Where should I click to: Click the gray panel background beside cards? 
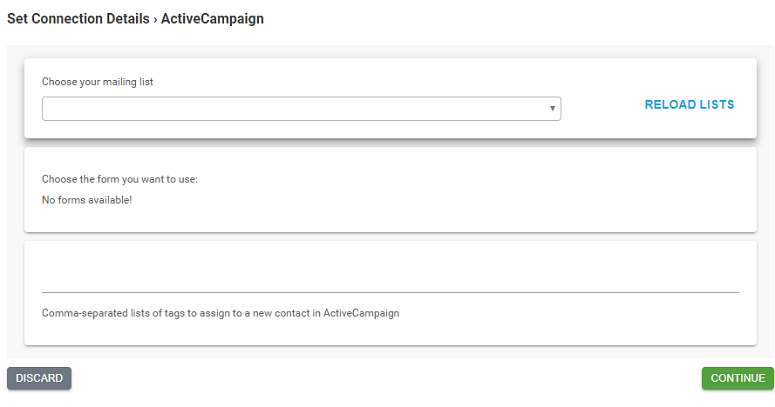tap(15, 198)
